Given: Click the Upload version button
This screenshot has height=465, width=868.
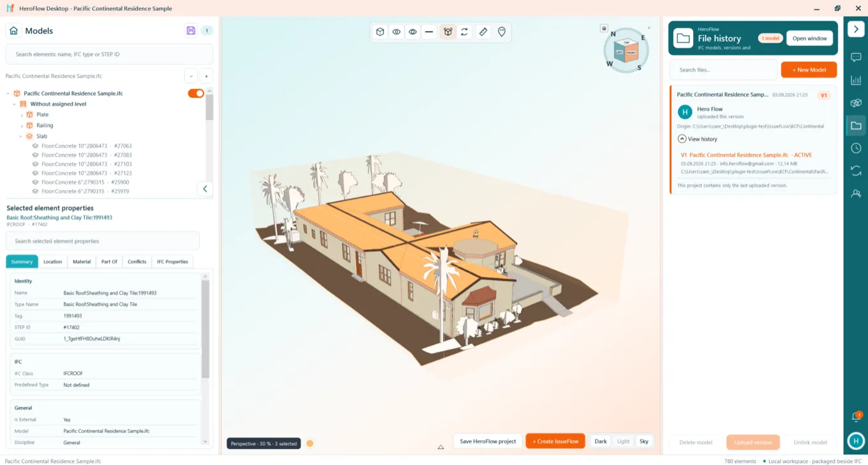Looking at the screenshot, I should click(x=753, y=442).
